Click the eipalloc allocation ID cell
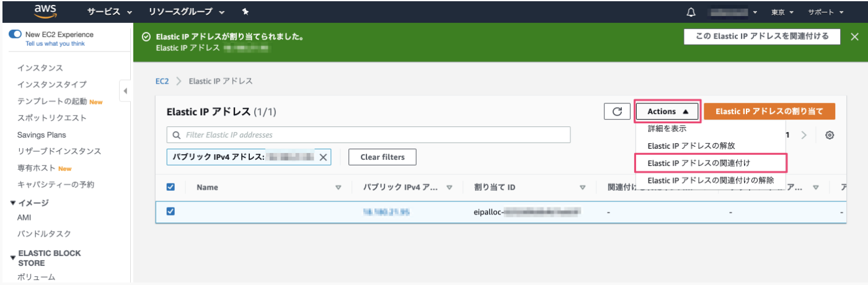The width and height of the screenshot is (868, 285). (x=527, y=212)
